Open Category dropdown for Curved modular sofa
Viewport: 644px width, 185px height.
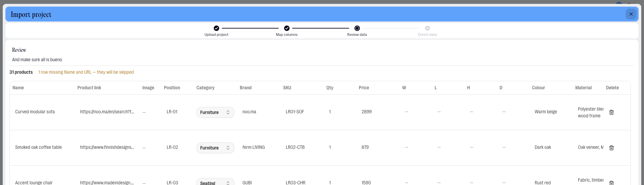pos(215,112)
